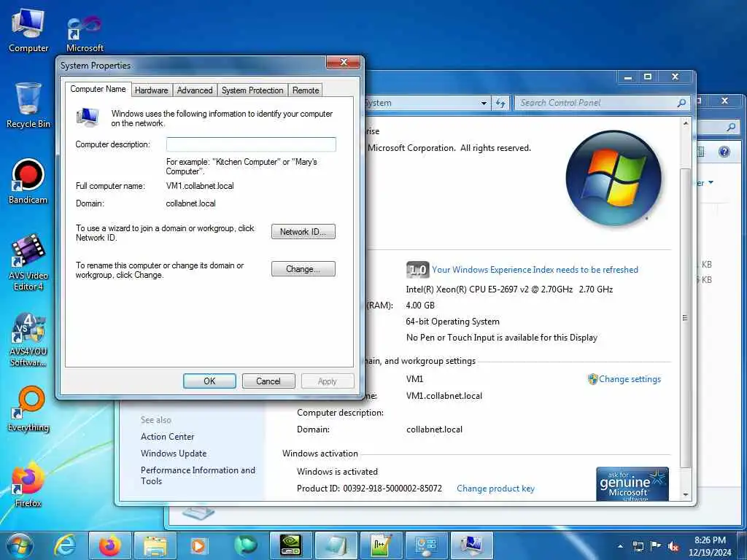Launch Internet Explorer from the taskbar
Screen dimensions: 747x560
click(65, 545)
